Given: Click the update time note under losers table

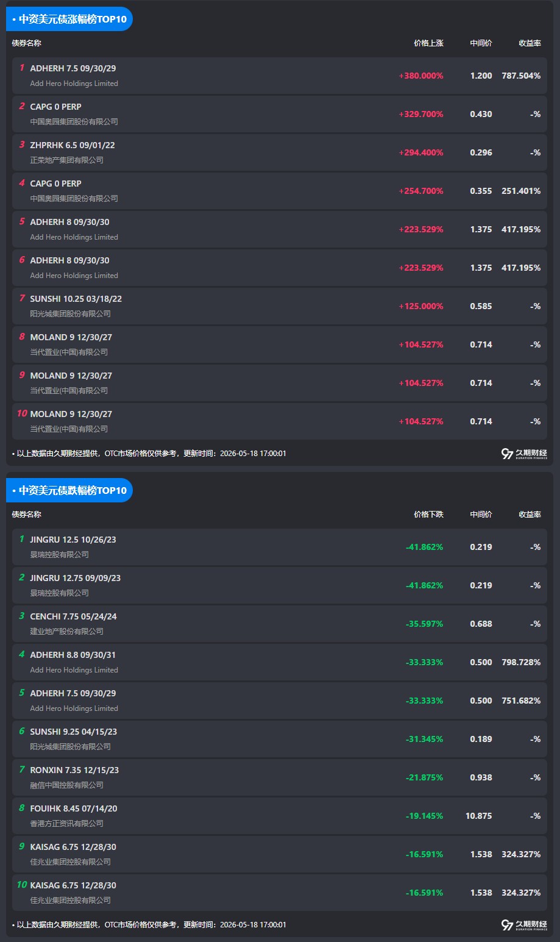Looking at the screenshot, I should pos(149,925).
